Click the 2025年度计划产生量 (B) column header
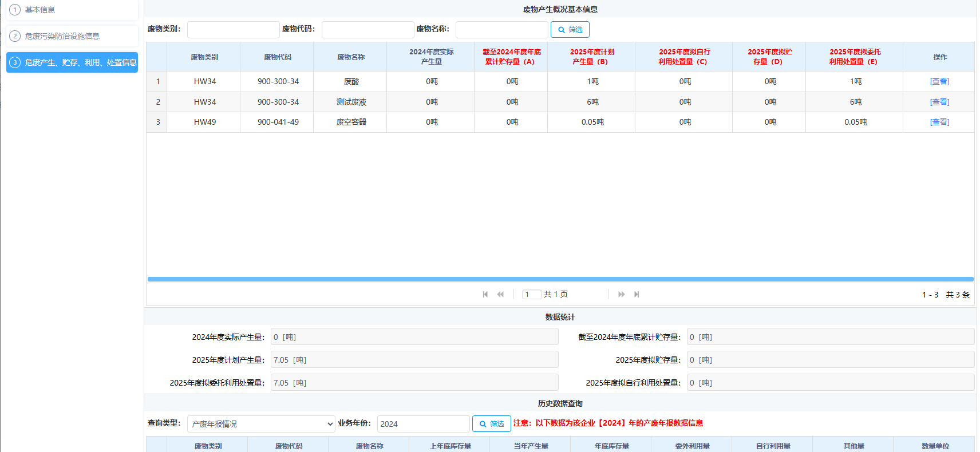Screen dimensions: 980x452 [591, 57]
